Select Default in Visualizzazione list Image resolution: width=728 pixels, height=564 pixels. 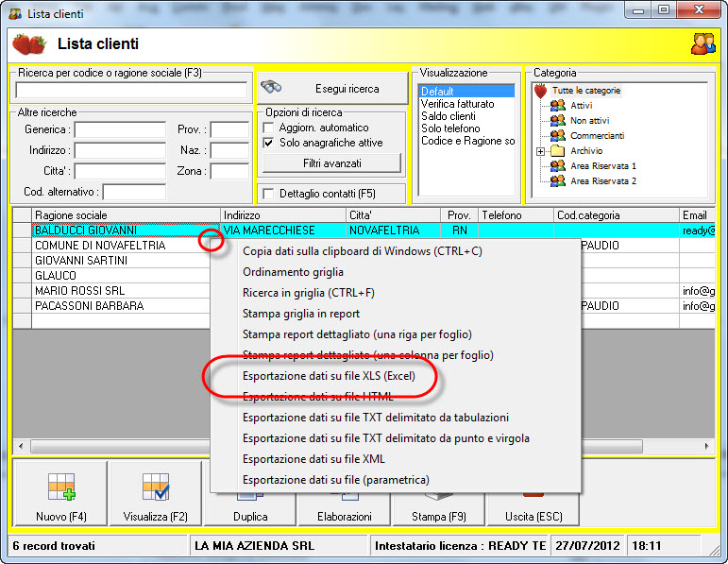point(467,91)
